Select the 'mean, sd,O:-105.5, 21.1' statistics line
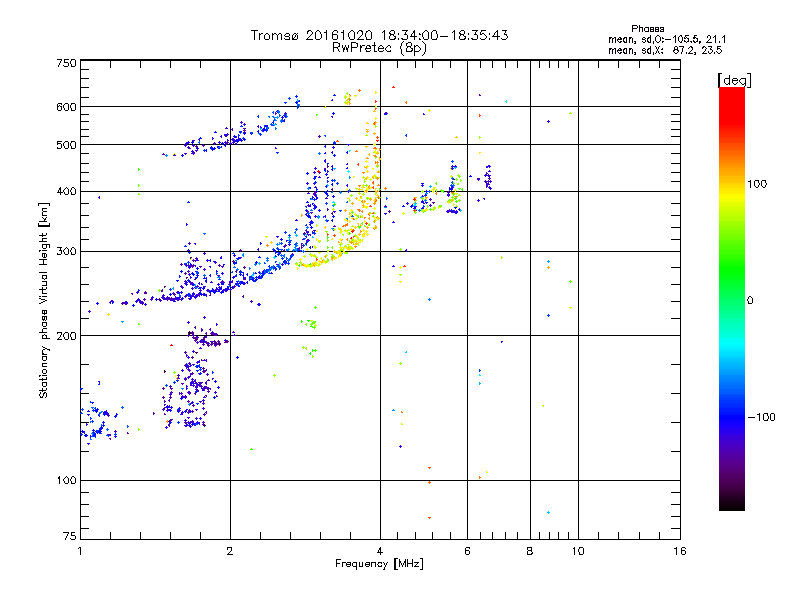The height and width of the screenshot is (600, 800). (667, 40)
